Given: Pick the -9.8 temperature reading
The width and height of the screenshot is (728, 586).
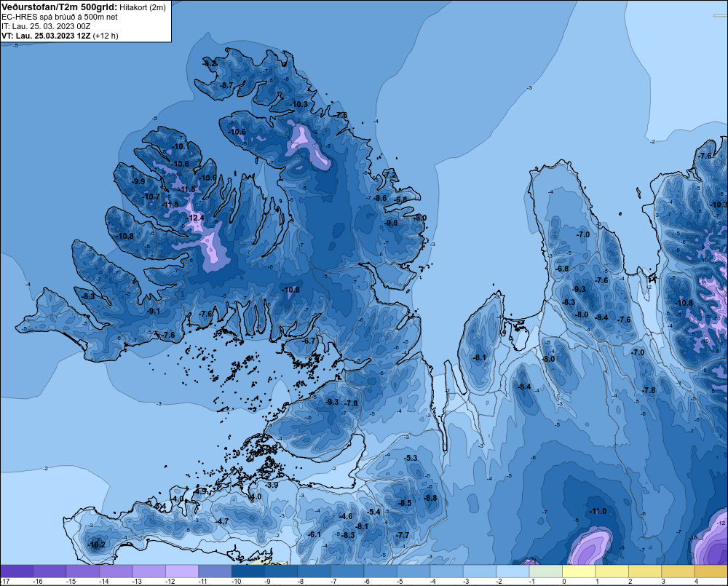Looking at the screenshot, I should click(391, 223).
